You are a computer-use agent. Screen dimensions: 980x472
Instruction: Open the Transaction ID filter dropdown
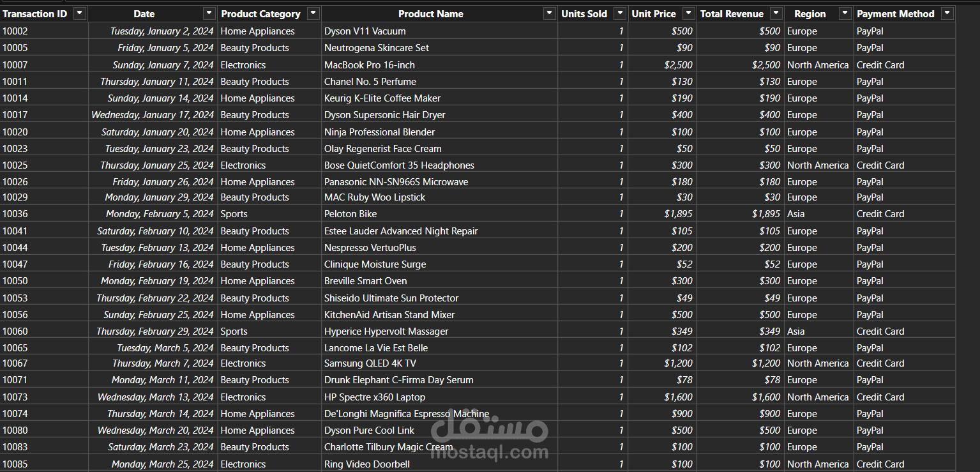click(x=79, y=13)
